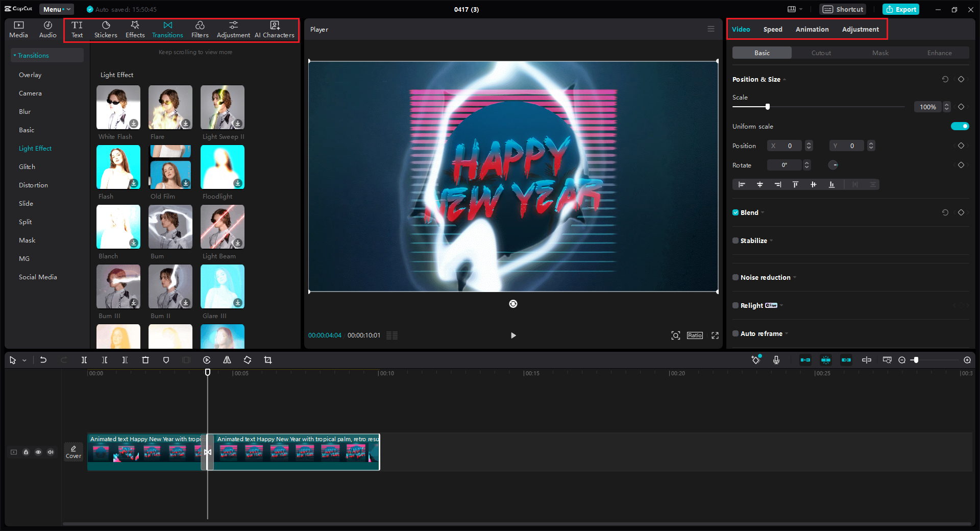Open the Crop tool in the timeline toolbar
980x531 pixels.
[x=268, y=360]
